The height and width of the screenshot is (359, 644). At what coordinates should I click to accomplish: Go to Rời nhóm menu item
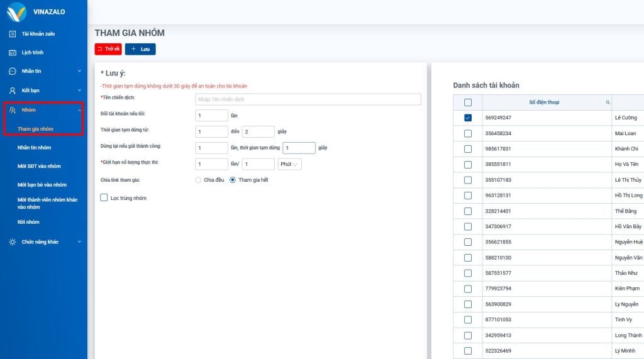(x=28, y=222)
